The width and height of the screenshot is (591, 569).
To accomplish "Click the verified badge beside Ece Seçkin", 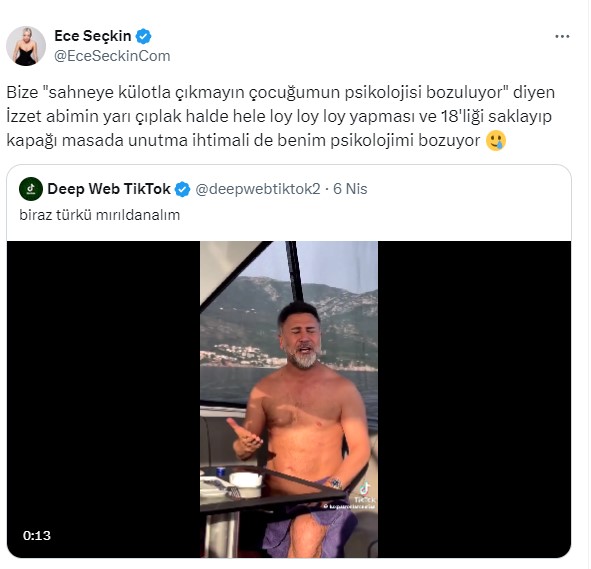I will (x=143, y=37).
